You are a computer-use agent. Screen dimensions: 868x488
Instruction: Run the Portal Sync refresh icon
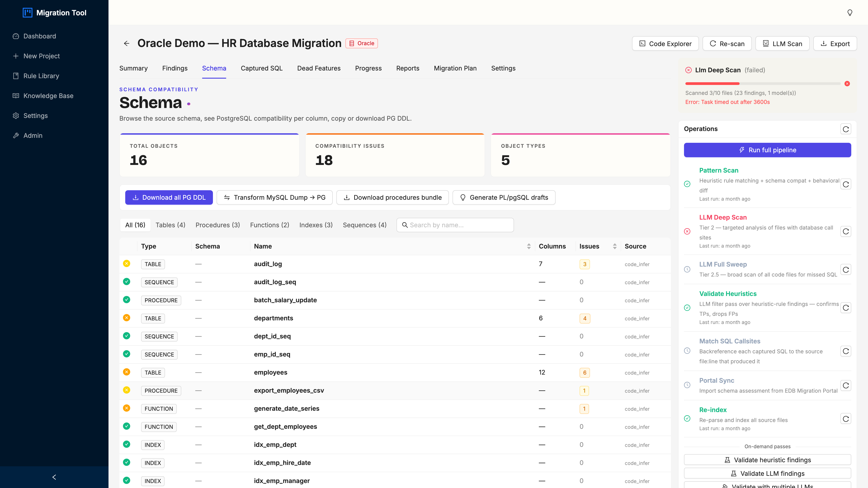[x=846, y=385]
